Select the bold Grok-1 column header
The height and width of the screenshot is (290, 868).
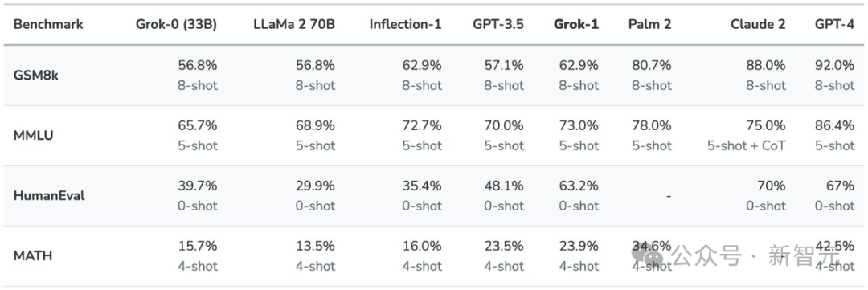579,24
